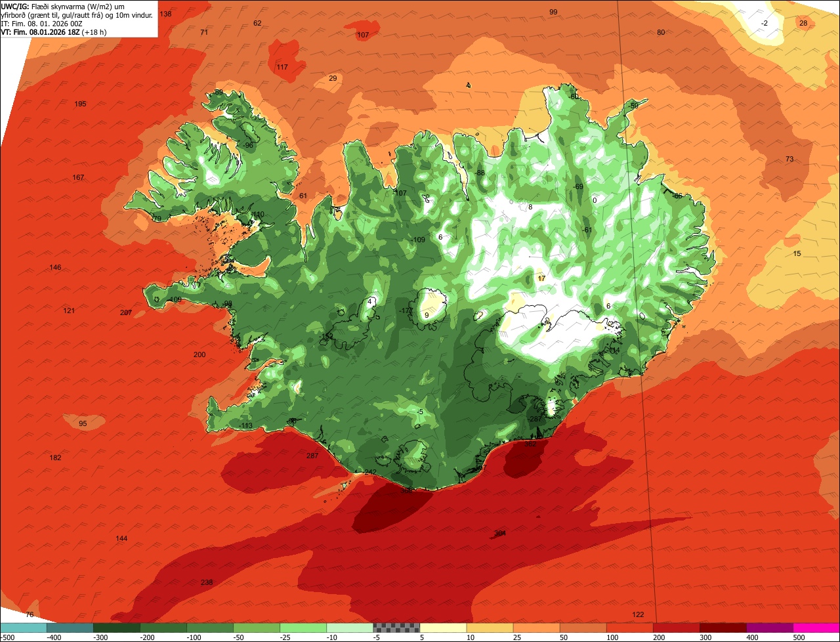Click the map value 62
This screenshot has height=642, width=840.
(x=257, y=23)
